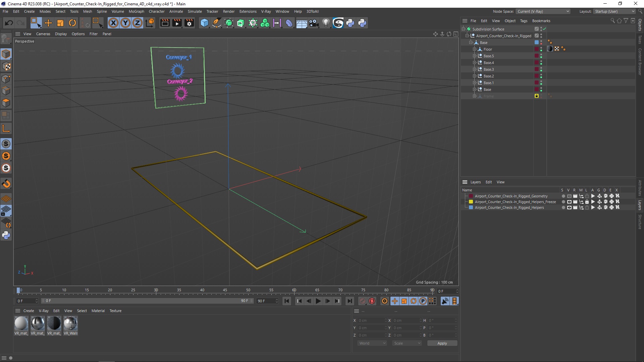Open the Spline Pen tool

pyautogui.click(x=217, y=23)
